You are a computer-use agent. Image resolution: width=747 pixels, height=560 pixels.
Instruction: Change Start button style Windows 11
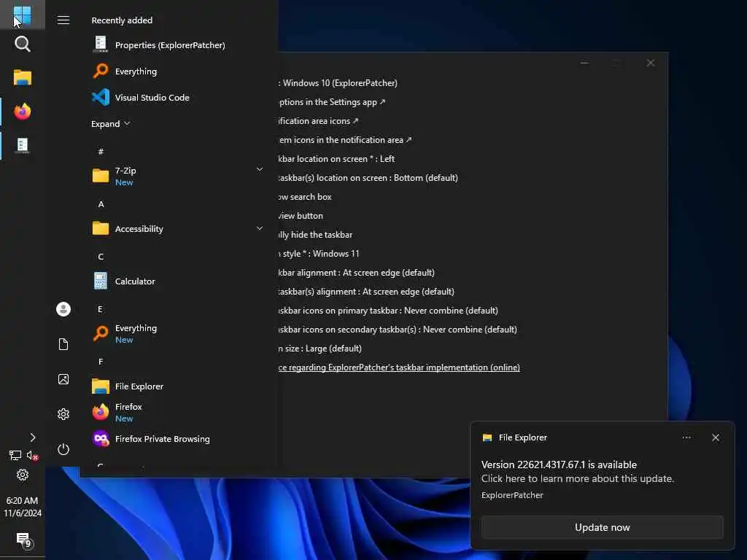320,254
